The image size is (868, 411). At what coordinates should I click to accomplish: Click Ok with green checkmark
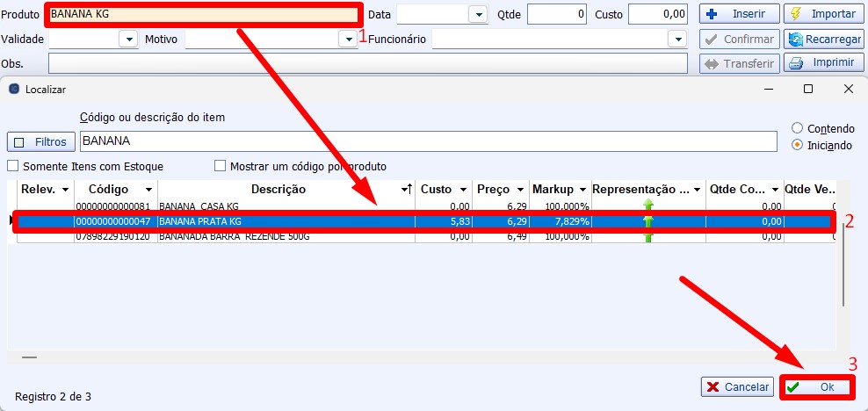pyautogui.click(x=816, y=387)
